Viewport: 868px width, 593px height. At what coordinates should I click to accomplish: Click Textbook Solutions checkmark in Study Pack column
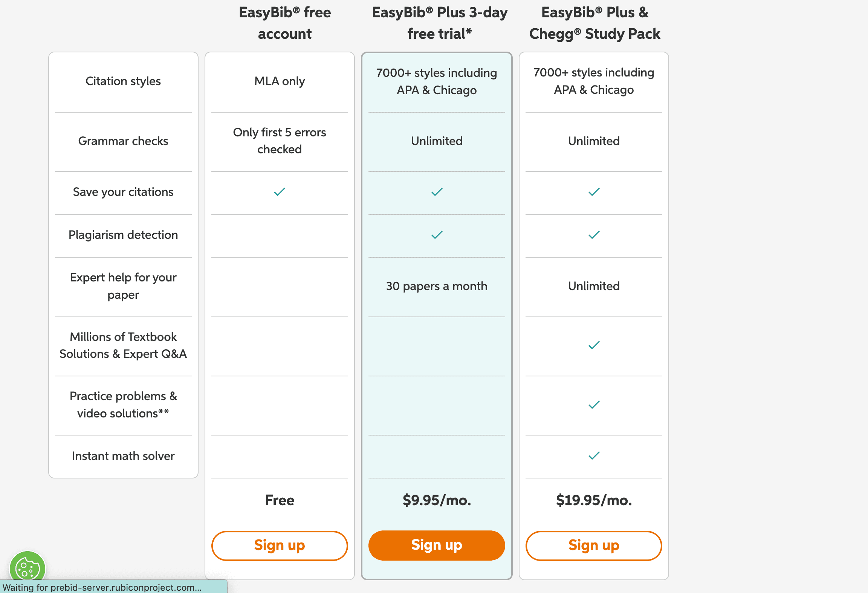[594, 345]
